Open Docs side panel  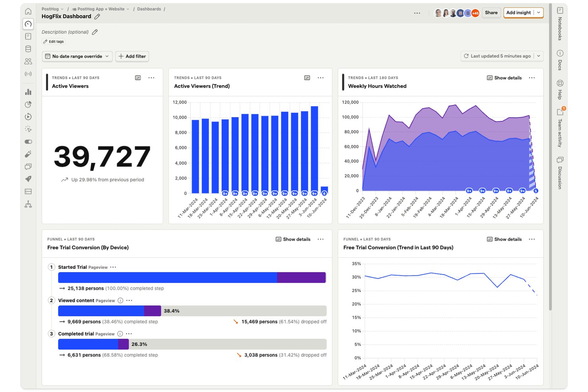[x=560, y=60]
